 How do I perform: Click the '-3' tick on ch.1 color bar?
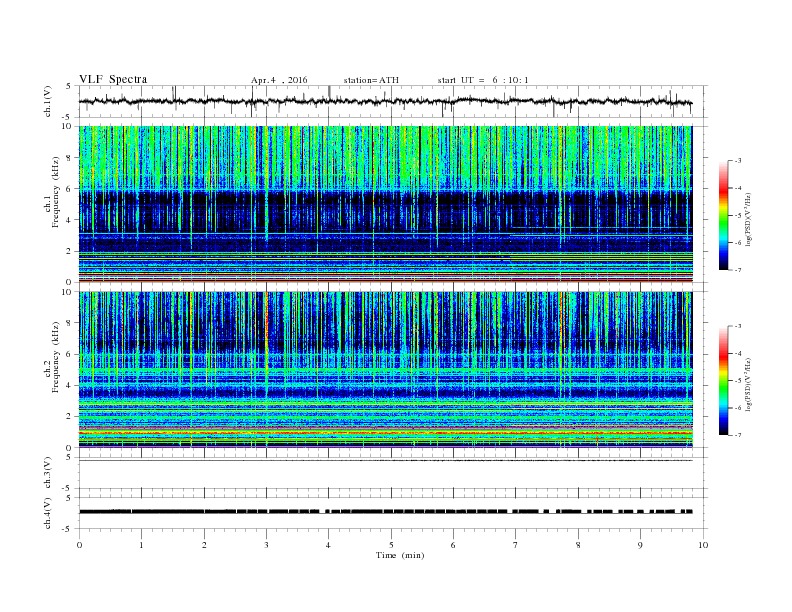[x=738, y=161]
